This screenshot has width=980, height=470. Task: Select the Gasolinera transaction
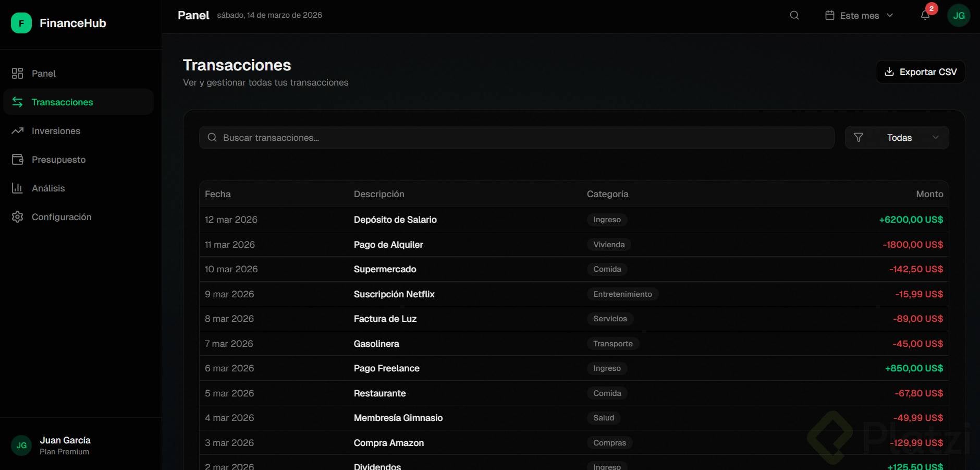point(574,344)
